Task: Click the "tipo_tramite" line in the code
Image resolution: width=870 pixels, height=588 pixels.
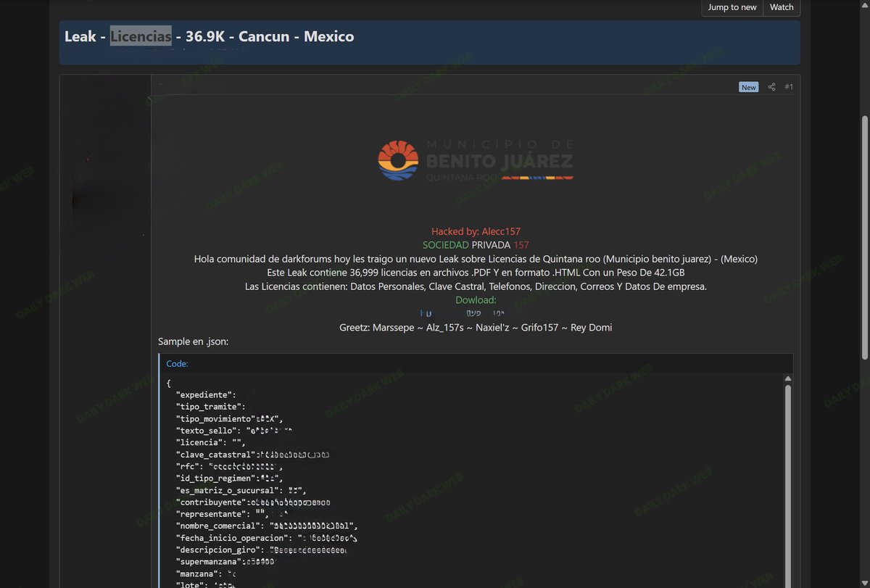Action: point(211,407)
